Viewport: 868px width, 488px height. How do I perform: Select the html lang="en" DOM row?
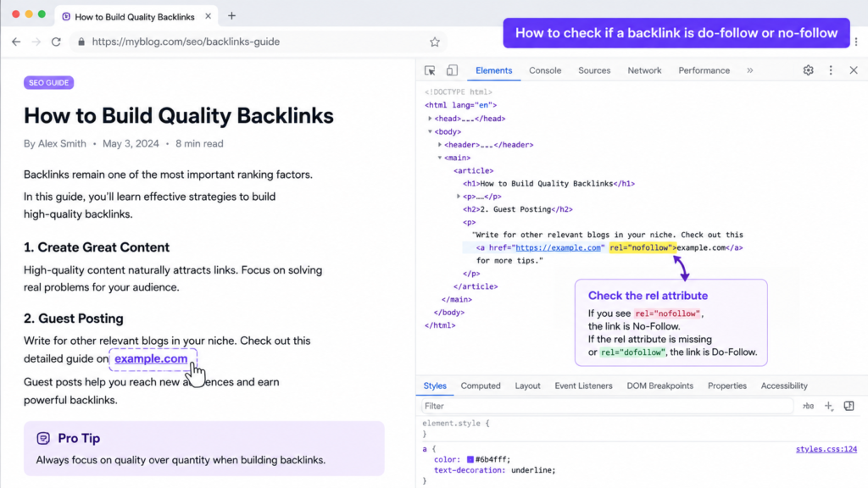(460, 105)
